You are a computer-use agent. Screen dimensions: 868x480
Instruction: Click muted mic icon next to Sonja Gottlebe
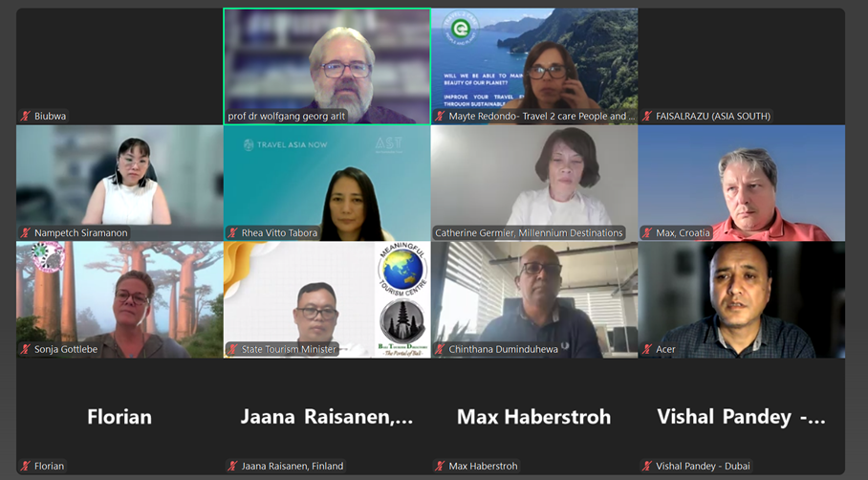26,349
